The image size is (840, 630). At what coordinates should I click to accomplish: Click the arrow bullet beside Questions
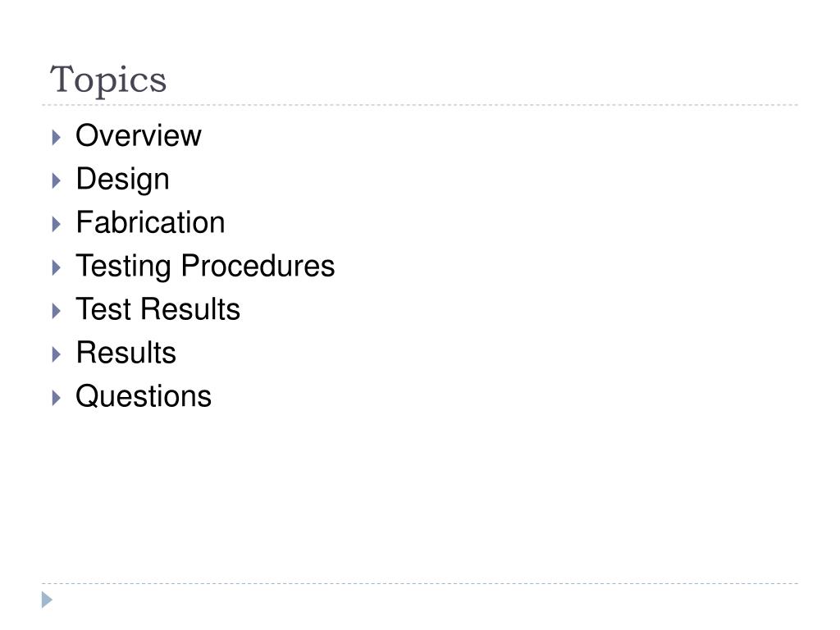tap(57, 398)
